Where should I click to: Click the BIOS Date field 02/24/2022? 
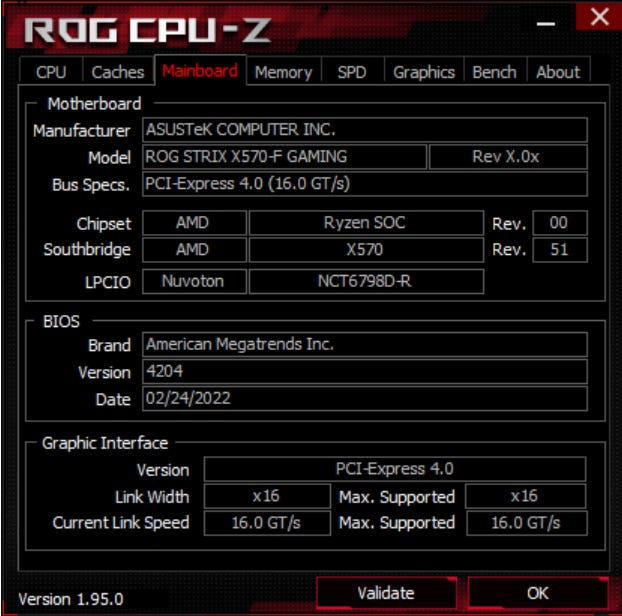[365, 399]
